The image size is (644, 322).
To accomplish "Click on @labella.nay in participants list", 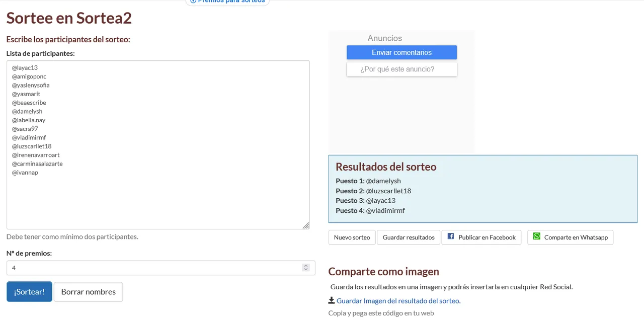I will [29, 120].
